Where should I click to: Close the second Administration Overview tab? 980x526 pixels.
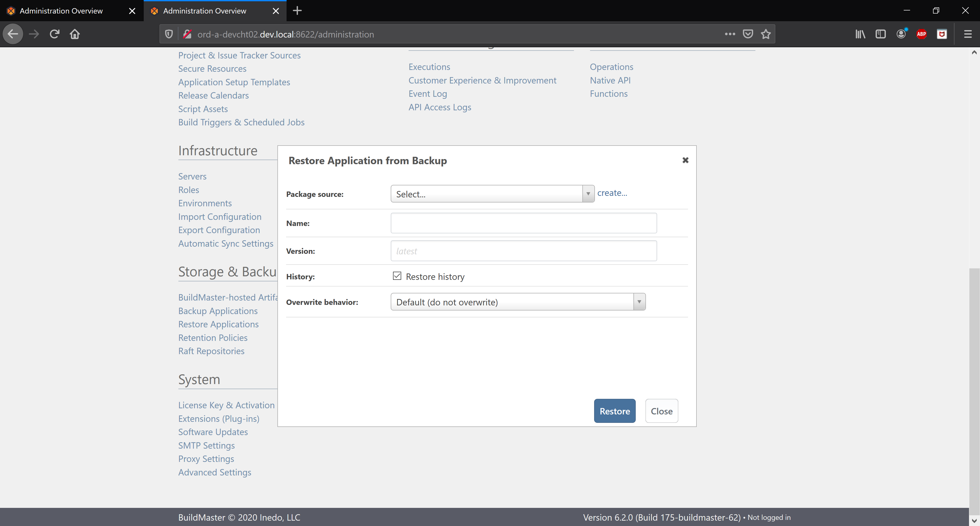(x=276, y=11)
